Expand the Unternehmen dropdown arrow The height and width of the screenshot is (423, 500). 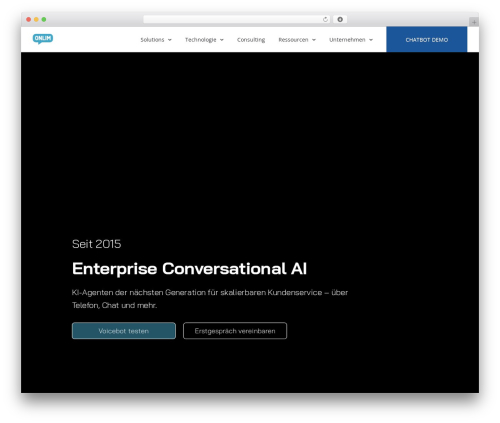click(x=371, y=40)
